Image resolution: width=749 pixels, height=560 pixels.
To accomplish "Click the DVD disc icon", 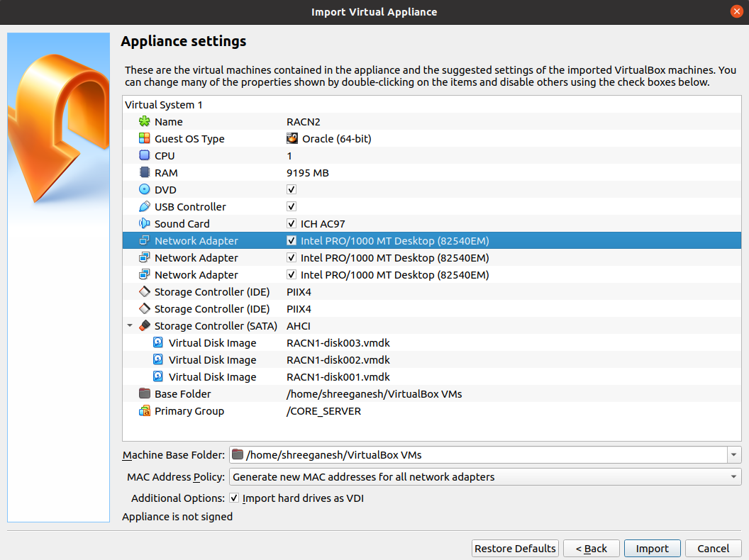I will point(144,189).
